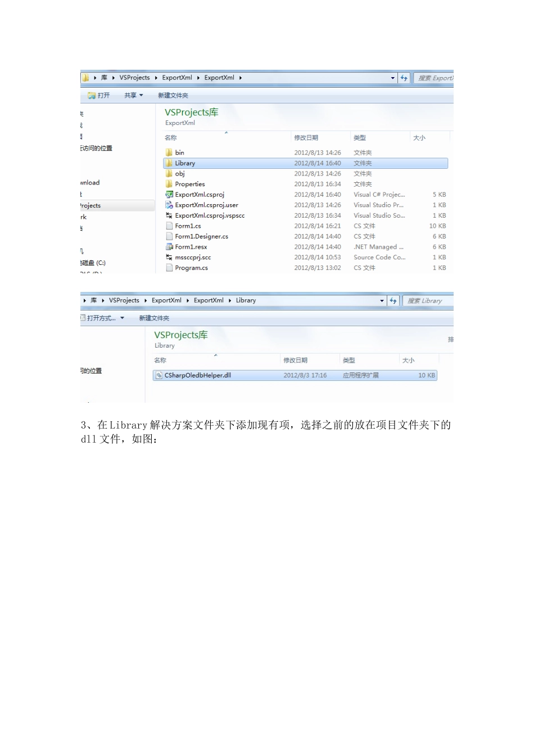Open address history dropdown in Library window
The width and height of the screenshot is (534, 756).
pyautogui.click(x=382, y=301)
